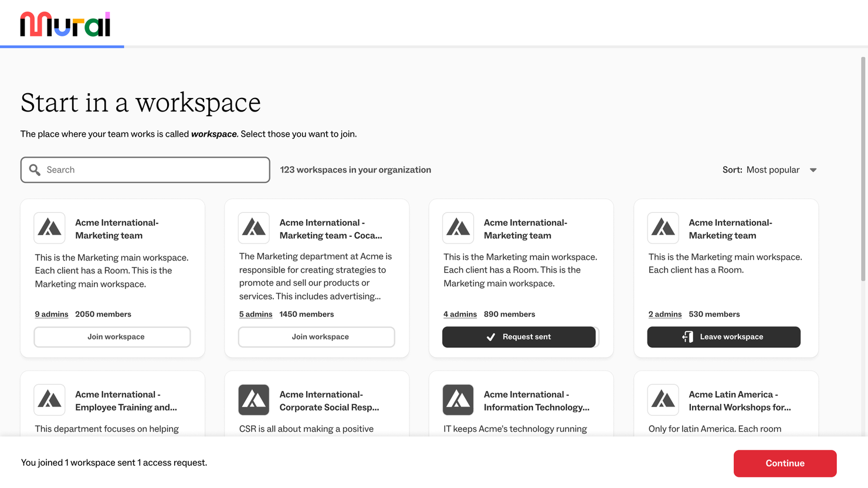Click the vertical page scrollbar
Viewport: 868px width, 488px height.
pos(863,169)
